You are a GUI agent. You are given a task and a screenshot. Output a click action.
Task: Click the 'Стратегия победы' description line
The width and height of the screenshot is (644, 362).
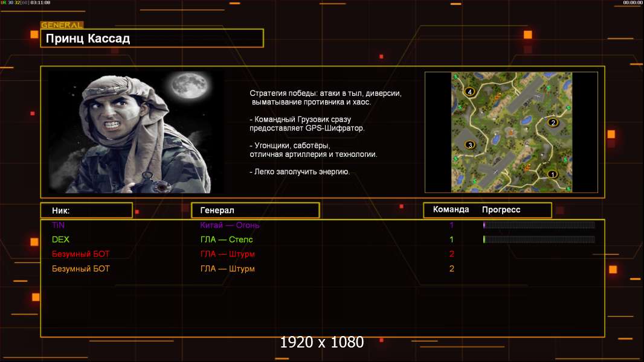click(326, 94)
